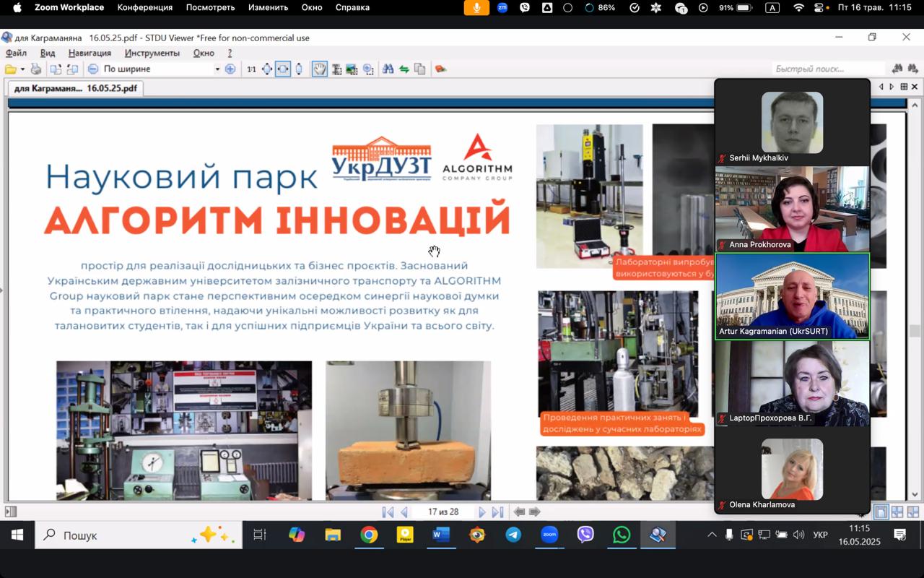Click the red highlighter marker icon
Screen dimensions: 924x578
(440, 69)
